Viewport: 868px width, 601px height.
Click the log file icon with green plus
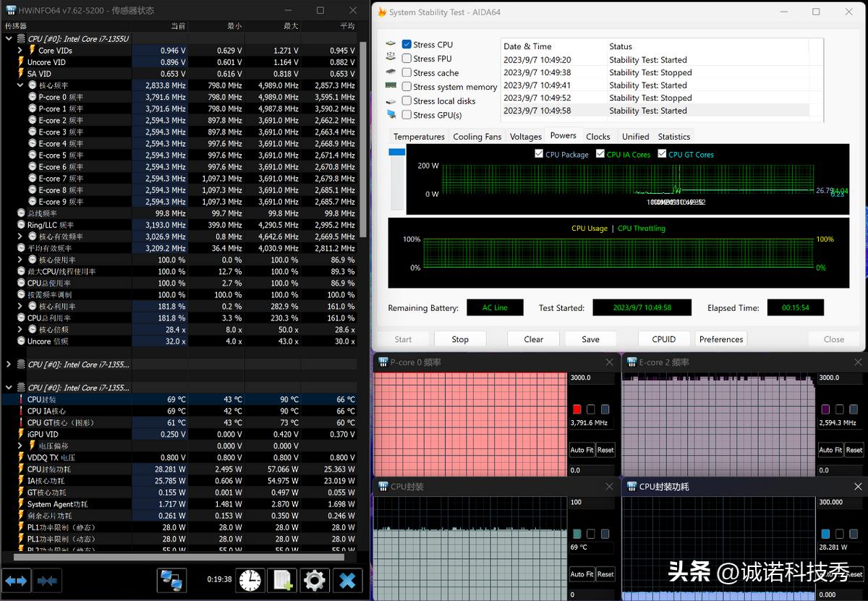pyautogui.click(x=282, y=580)
